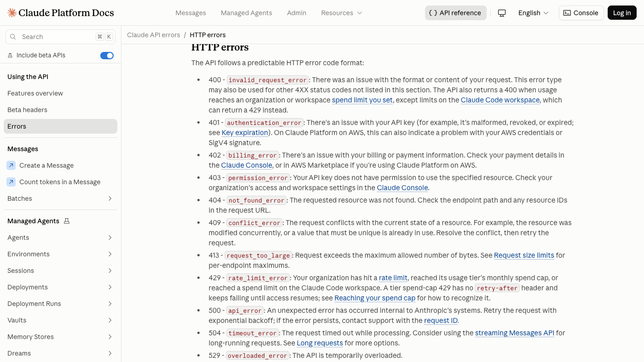644x362 pixels.
Task: Click the curly braces icon in API reference
Action: point(433,13)
